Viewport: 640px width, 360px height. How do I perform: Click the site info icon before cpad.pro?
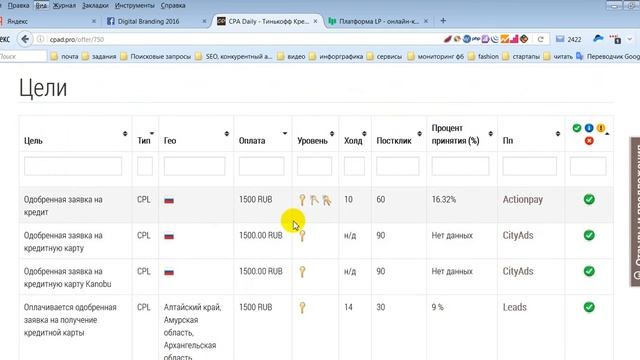pyautogui.click(x=40, y=39)
